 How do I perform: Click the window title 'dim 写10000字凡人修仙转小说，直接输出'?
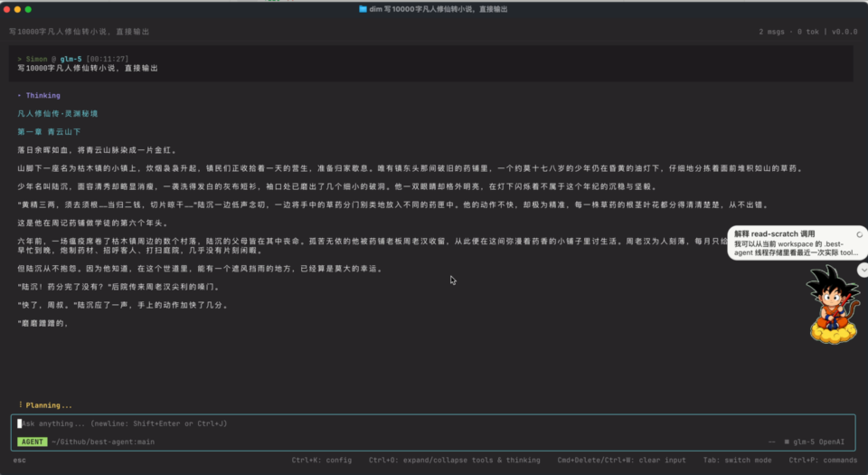point(439,9)
